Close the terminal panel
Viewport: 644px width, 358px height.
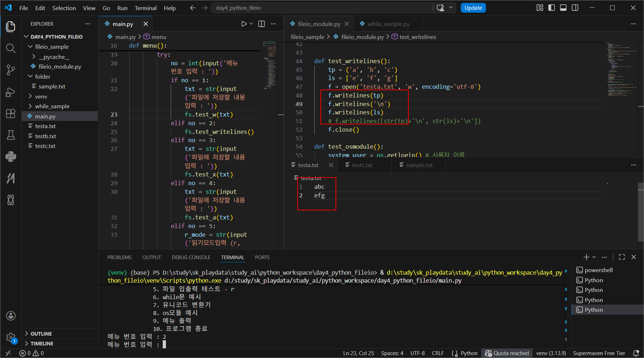[634, 257]
